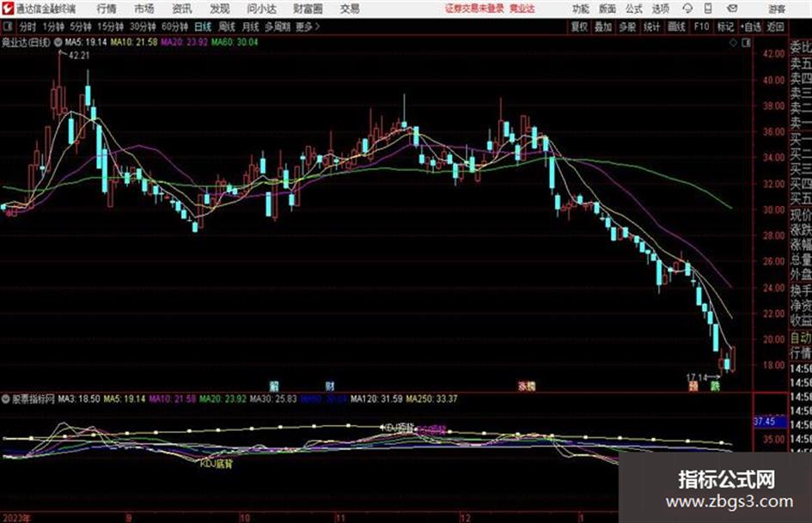Click the mobile phone icon

(708, 9)
